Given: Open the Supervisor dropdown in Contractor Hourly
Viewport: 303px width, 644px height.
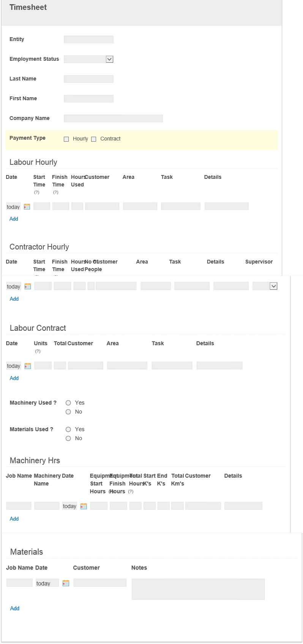Looking at the screenshot, I should point(273,286).
